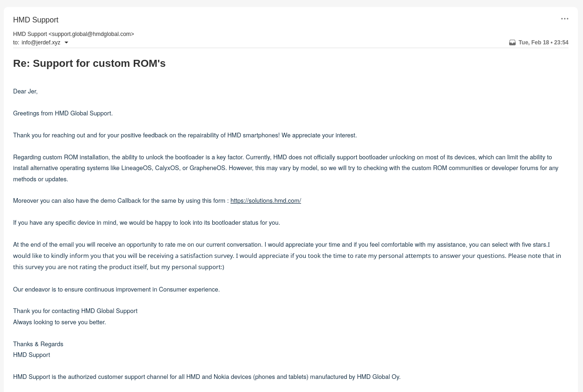Click the 'Moreover you can also' demo callback text

(121, 201)
